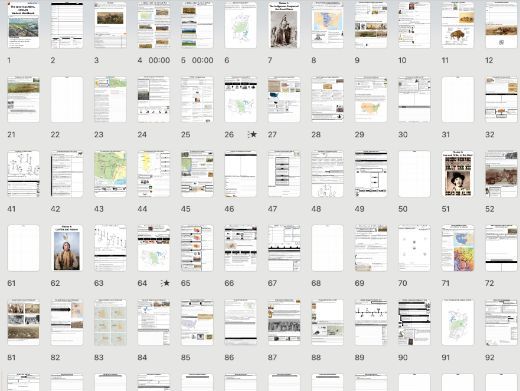The height and width of the screenshot is (391, 520).
Task: Click the transition star icon beside slide 64
Action: pos(165,283)
